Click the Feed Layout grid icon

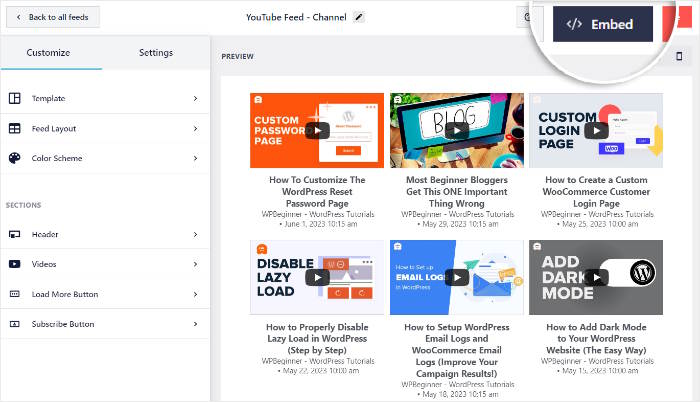pos(15,128)
